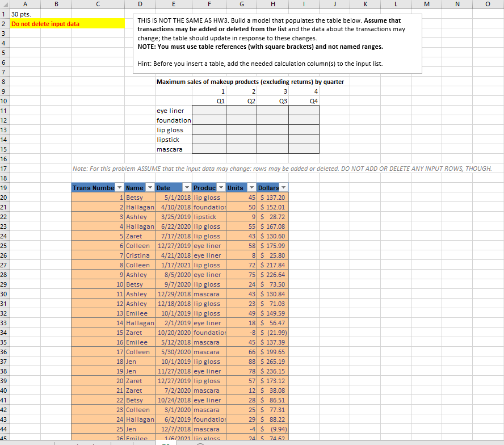Select the 'lipstick' row label in summary table
The width and height of the screenshot is (504, 445).
[x=174, y=140]
